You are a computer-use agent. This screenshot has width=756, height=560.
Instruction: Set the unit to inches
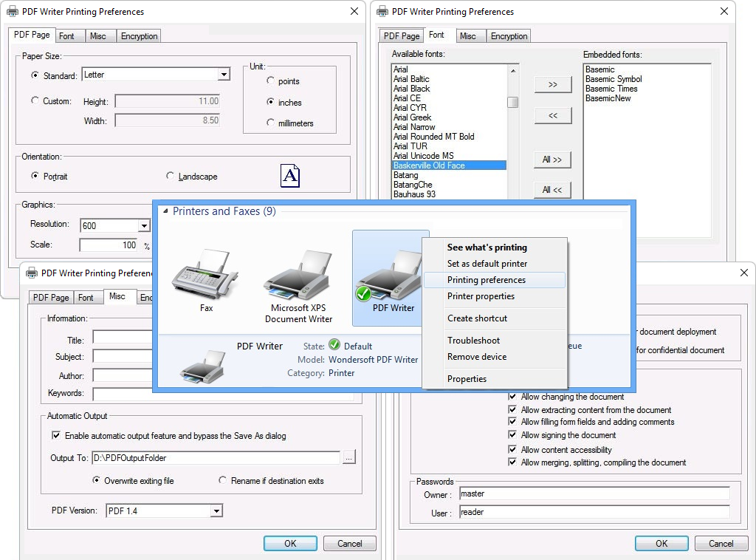coord(270,102)
